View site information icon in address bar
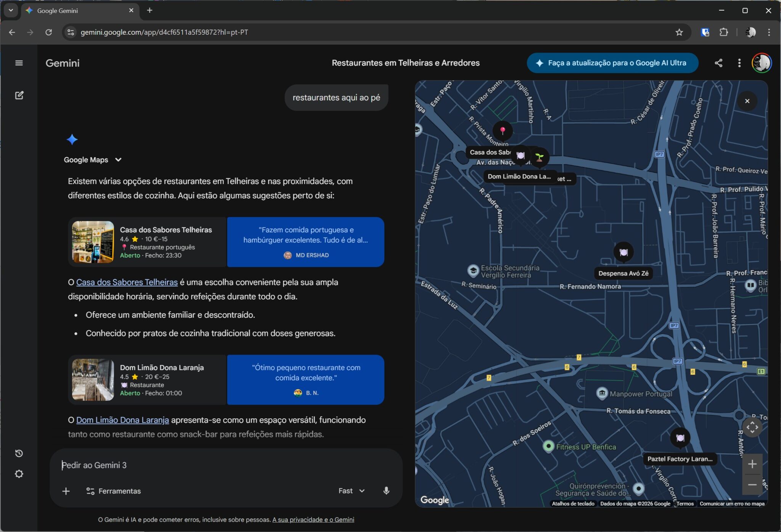Screen dimensions: 781x532 pos(71,32)
